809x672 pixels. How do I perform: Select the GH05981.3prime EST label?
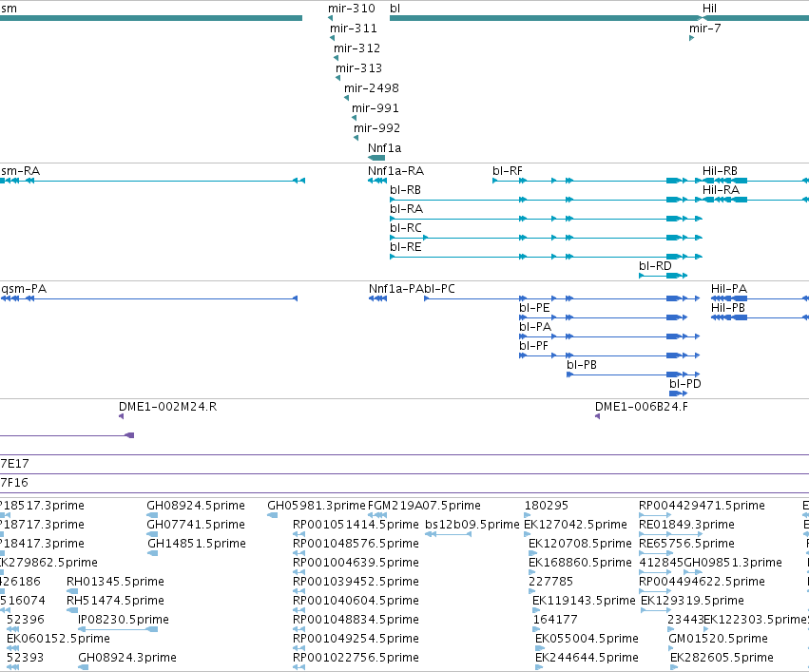click(x=317, y=506)
